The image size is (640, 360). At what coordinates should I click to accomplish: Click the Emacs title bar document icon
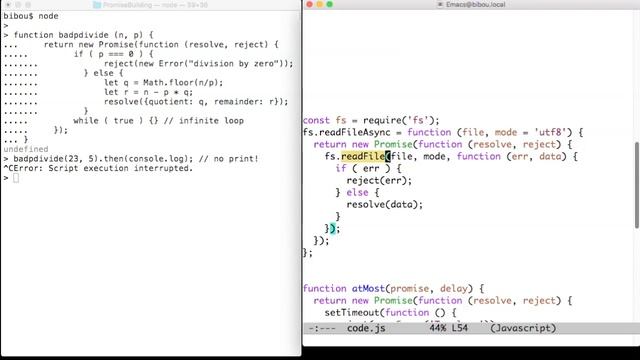[x=440, y=4]
